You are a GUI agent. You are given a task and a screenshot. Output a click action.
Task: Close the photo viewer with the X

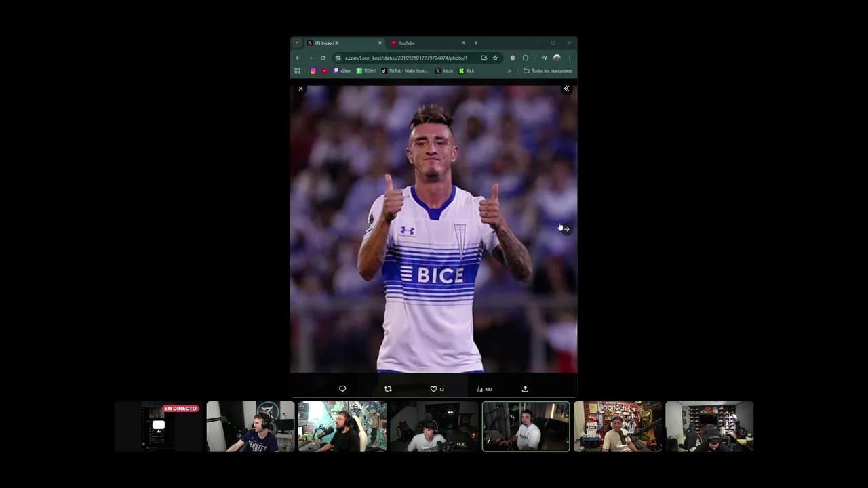coord(300,89)
